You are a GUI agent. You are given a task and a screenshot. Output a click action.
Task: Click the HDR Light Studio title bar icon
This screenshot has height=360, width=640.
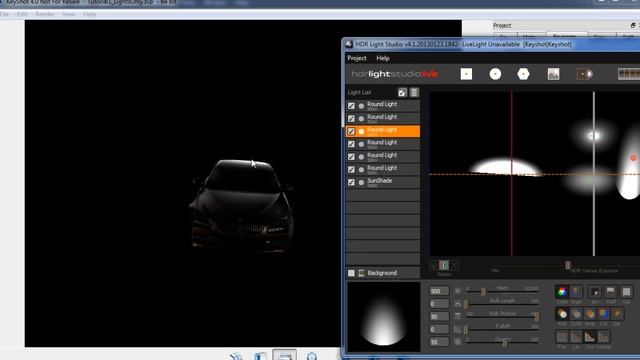tap(349, 44)
